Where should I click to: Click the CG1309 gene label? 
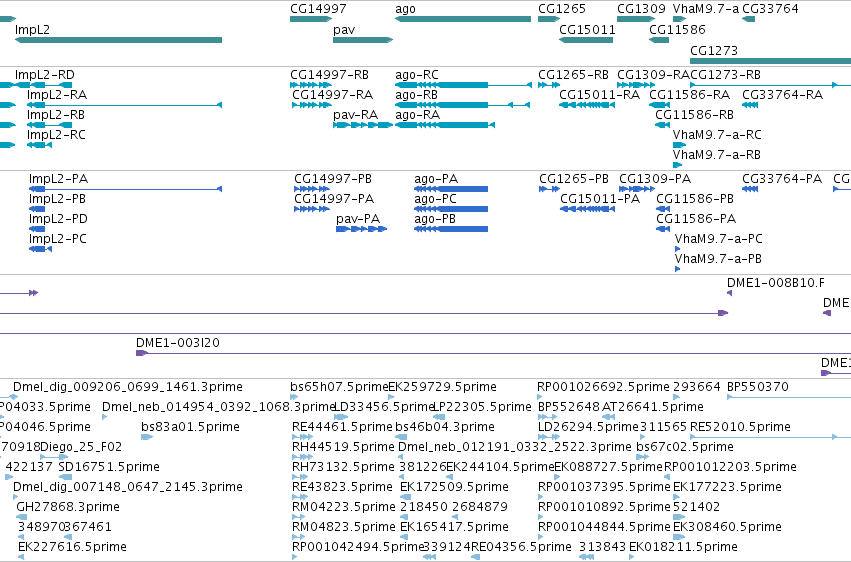click(x=641, y=9)
